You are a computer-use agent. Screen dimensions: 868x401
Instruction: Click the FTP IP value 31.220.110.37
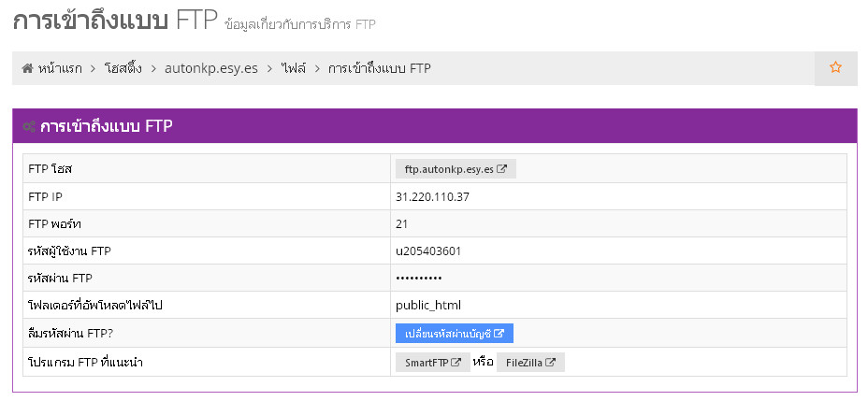432,197
